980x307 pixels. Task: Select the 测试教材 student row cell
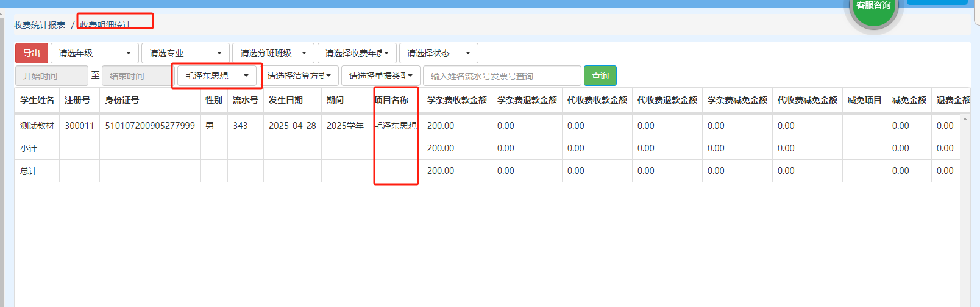tap(37, 126)
